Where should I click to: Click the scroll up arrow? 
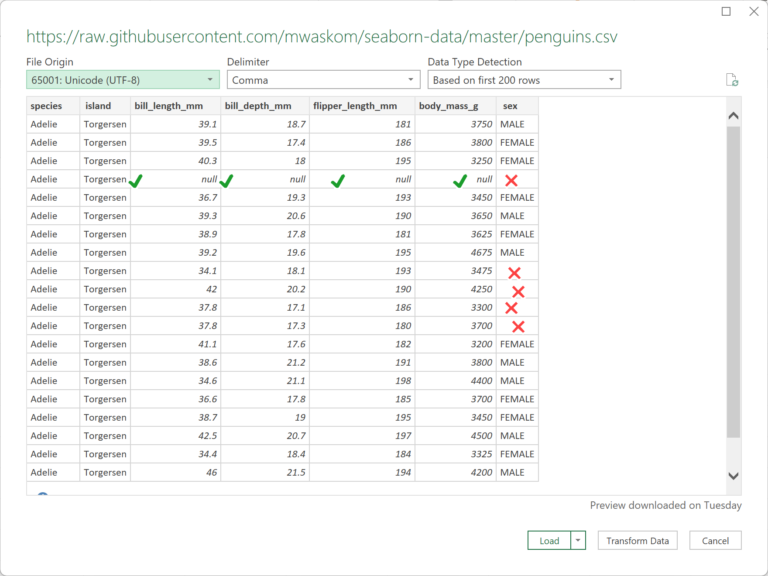(x=733, y=116)
